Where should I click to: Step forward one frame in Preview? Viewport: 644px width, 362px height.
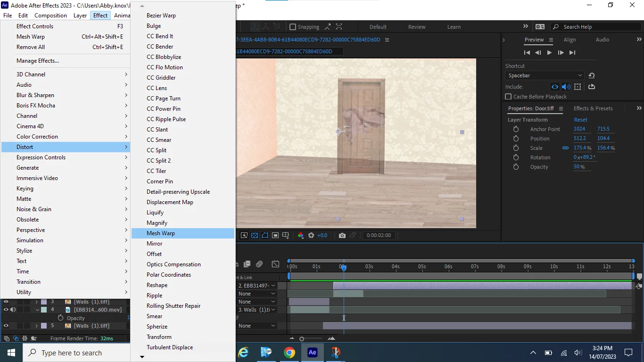coord(561,53)
